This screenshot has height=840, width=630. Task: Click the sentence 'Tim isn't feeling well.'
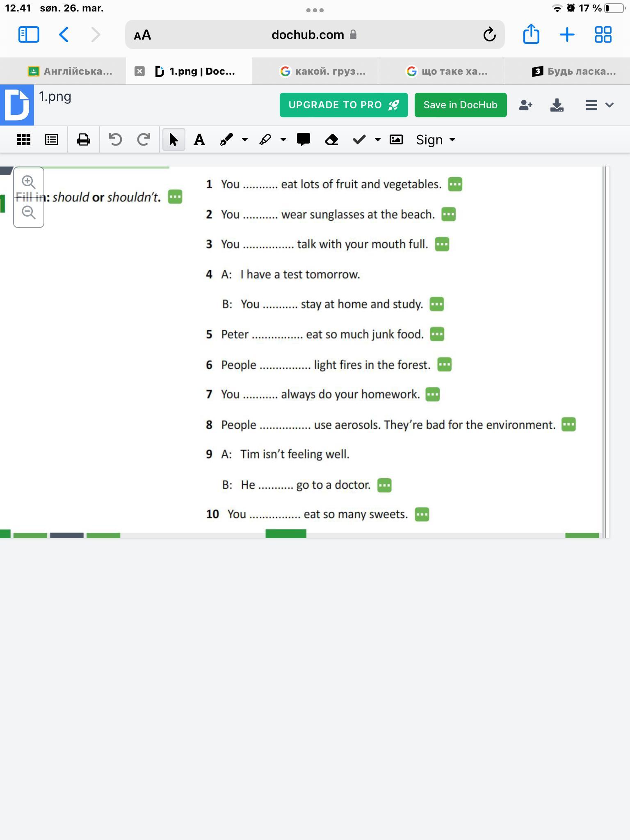pyautogui.click(x=294, y=454)
